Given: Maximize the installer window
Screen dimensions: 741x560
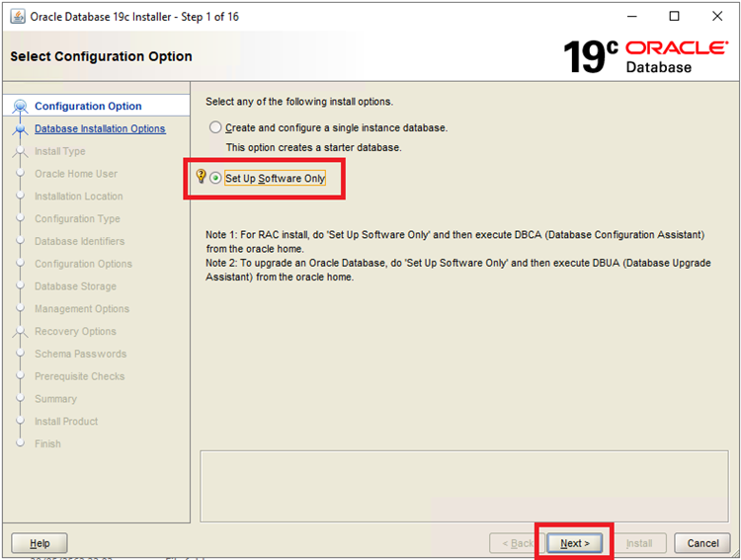Looking at the screenshot, I should 675,17.
